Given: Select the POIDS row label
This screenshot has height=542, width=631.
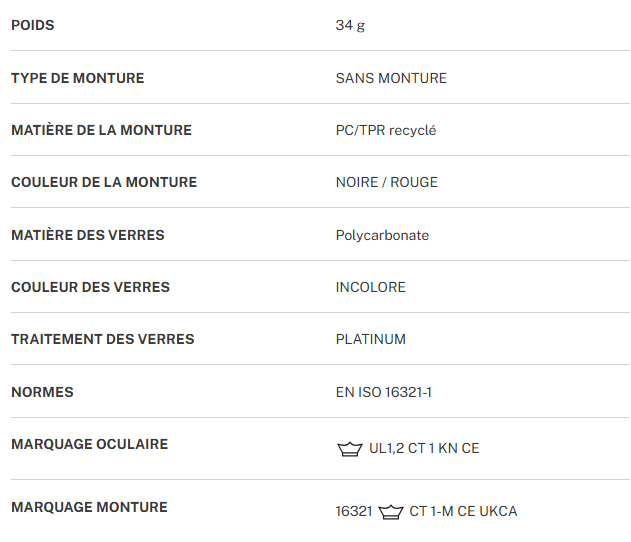Looking at the screenshot, I should (x=33, y=25).
